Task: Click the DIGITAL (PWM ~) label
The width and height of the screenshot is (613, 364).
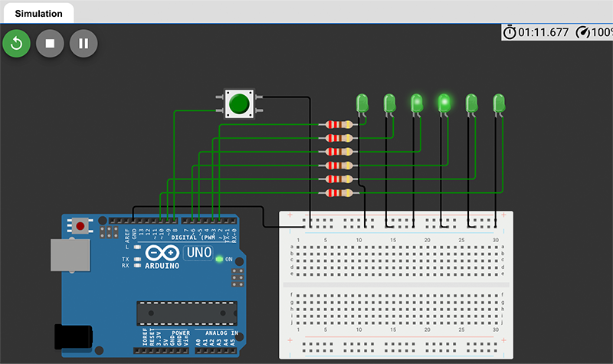Action: tap(197, 238)
